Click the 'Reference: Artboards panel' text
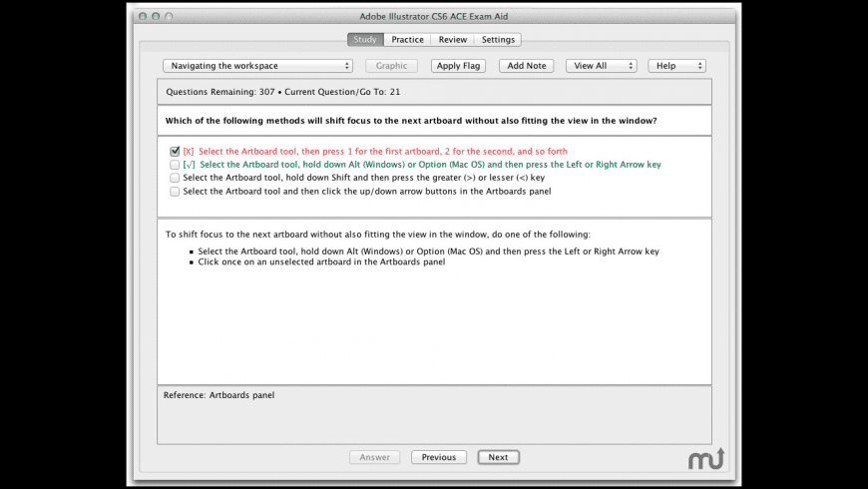Screen dimensions: 868x489 coord(218,395)
